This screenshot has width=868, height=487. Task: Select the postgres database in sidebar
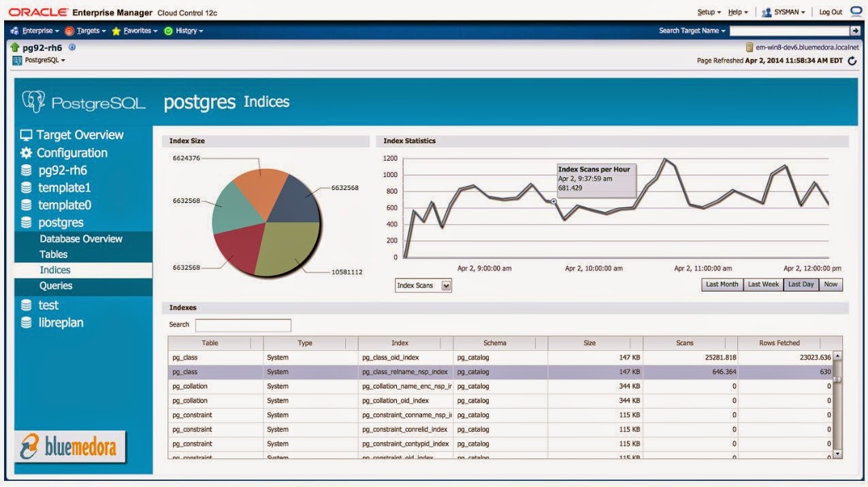[x=61, y=222]
